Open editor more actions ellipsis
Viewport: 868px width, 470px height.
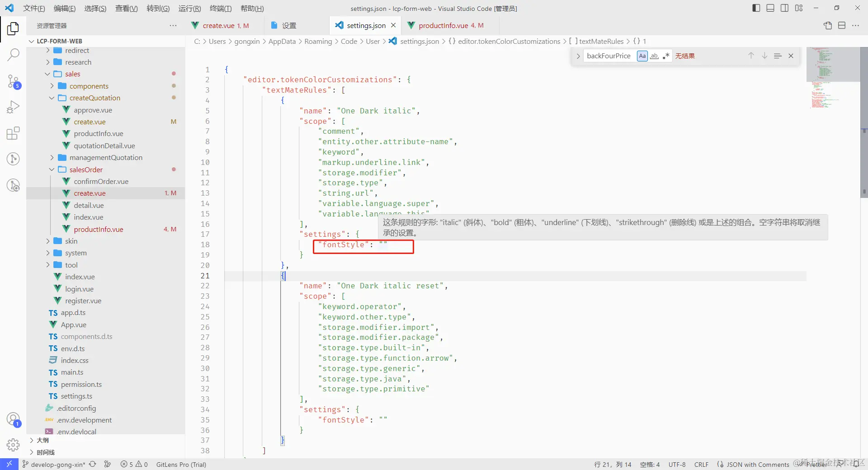(855, 26)
